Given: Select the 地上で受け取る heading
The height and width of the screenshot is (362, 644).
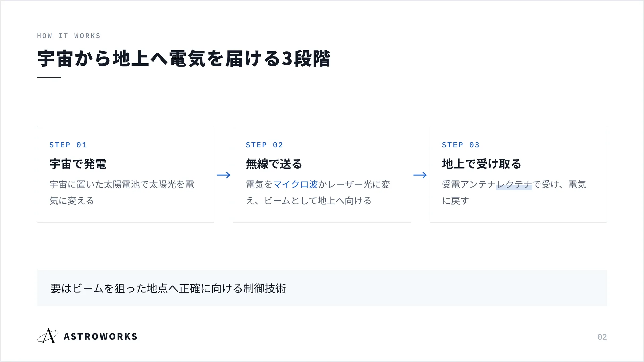Looking at the screenshot, I should (481, 164).
